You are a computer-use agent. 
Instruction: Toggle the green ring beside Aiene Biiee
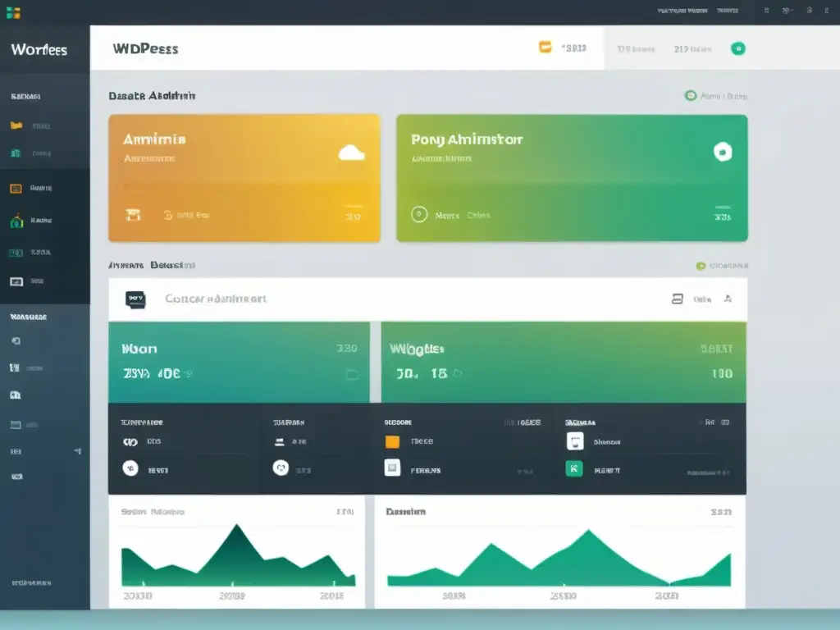pos(691,95)
